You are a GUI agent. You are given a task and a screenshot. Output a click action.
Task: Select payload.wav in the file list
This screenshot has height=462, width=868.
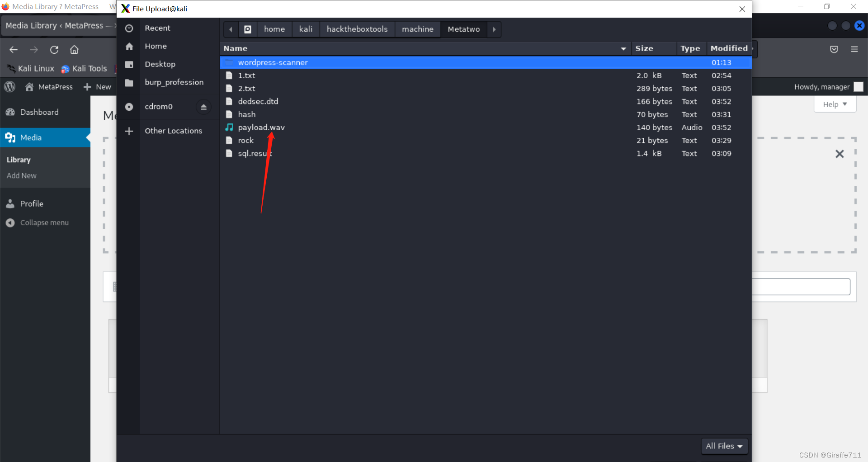(x=261, y=127)
